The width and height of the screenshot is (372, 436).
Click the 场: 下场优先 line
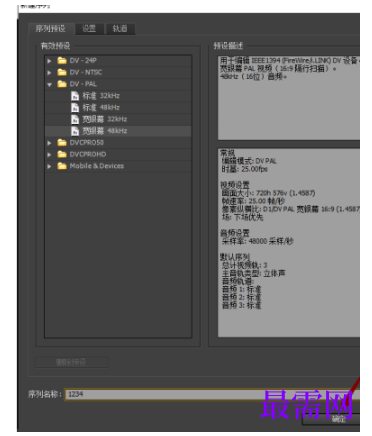(242, 217)
